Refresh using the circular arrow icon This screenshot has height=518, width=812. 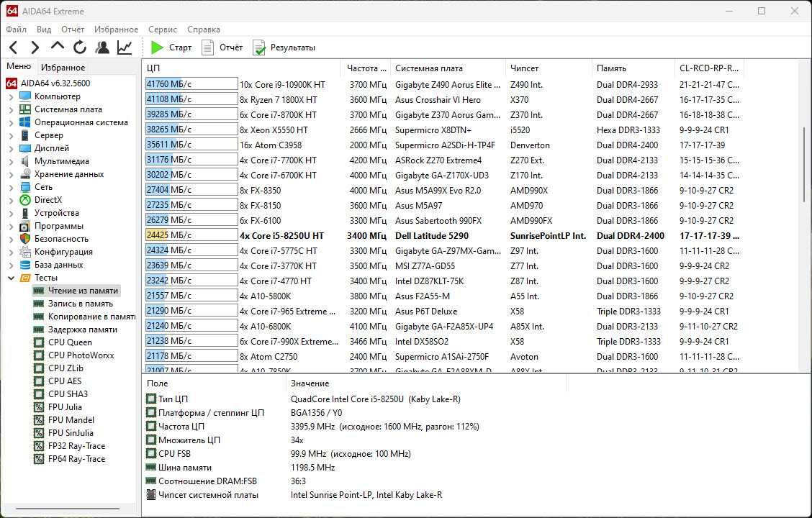tap(80, 47)
